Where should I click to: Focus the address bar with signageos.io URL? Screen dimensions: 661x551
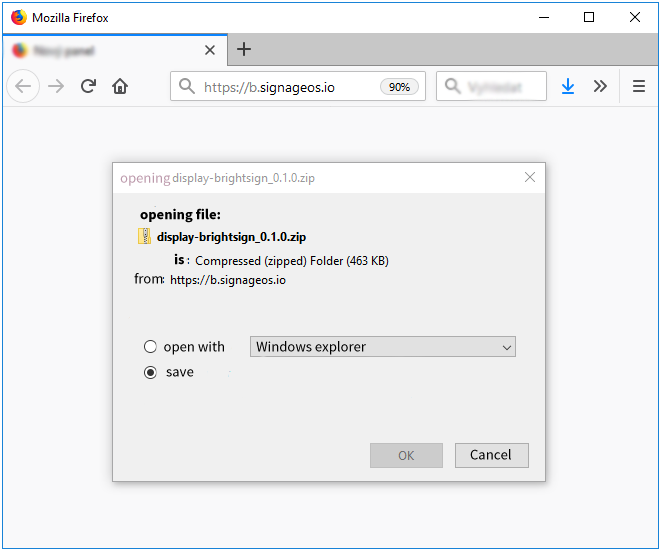tap(298, 86)
